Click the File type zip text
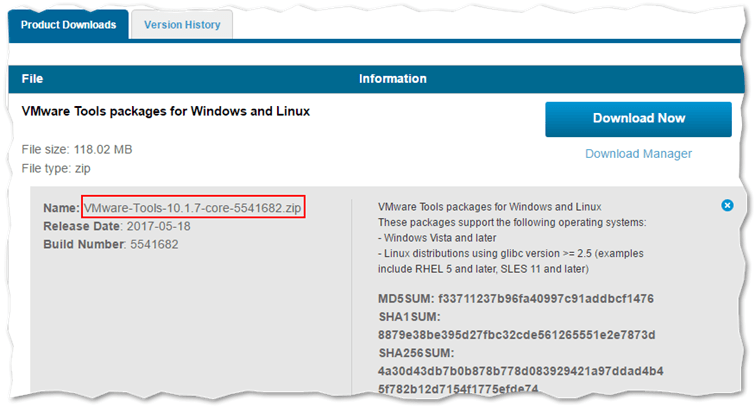 56,168
